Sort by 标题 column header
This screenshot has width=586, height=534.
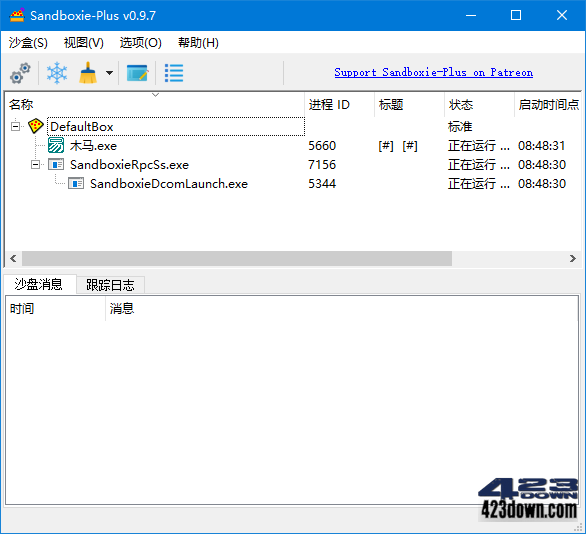click(409, 104)
